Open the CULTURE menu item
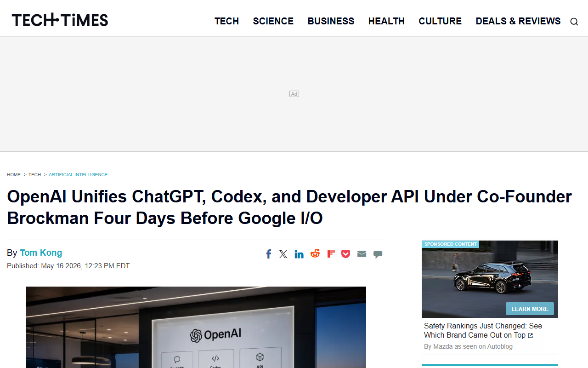Screen dimensions: 588x368 tap(440, 21)
